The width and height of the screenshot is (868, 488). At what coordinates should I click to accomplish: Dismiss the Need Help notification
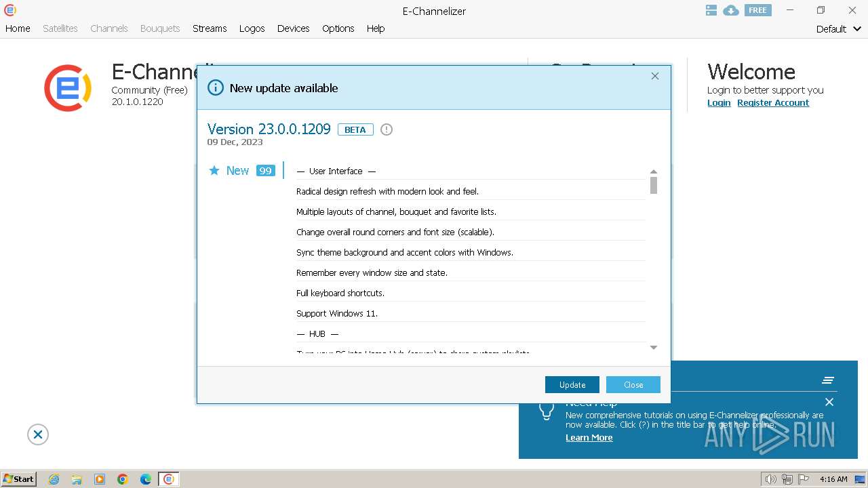point(829,402)
